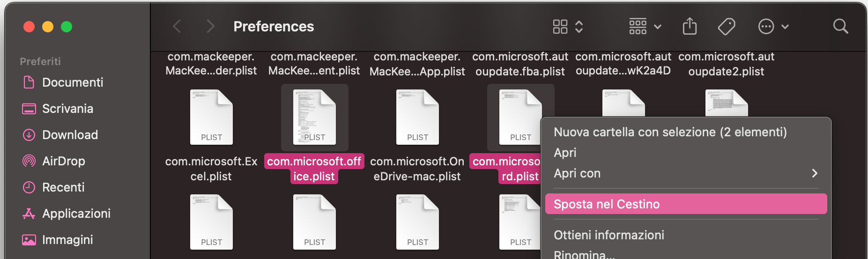Click the Documenti document icon
This screenshot has height=259, width=868.
[29, 82]
